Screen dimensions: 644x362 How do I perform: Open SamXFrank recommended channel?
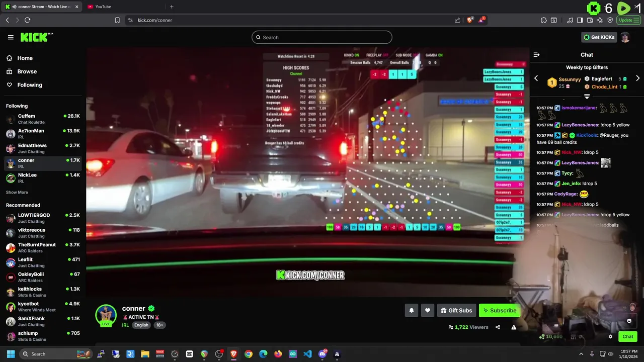click(x=43, y=321)
